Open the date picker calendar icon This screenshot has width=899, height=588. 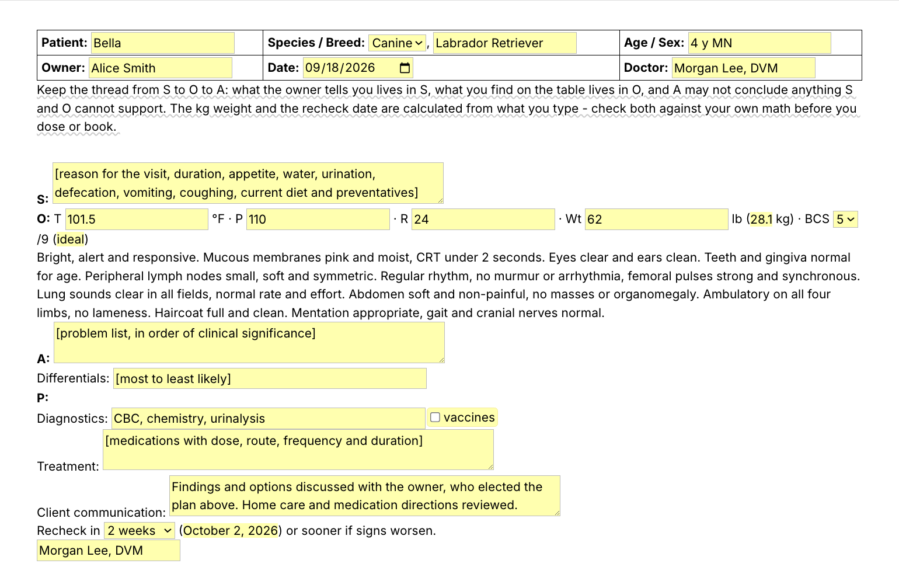[405, 68]
